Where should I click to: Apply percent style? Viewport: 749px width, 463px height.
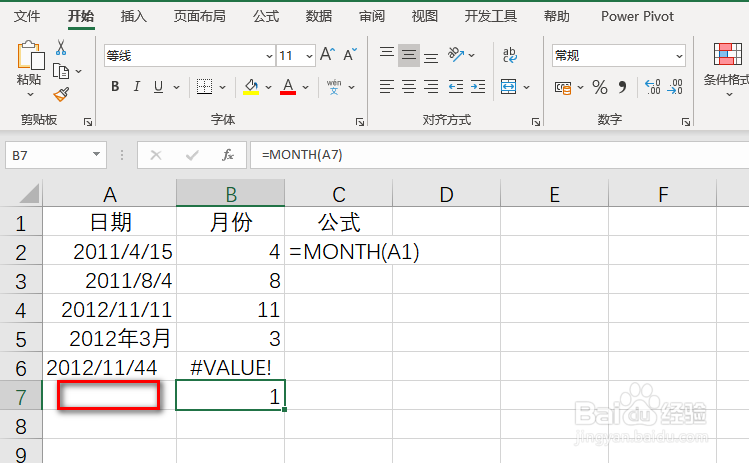point(599,87)
